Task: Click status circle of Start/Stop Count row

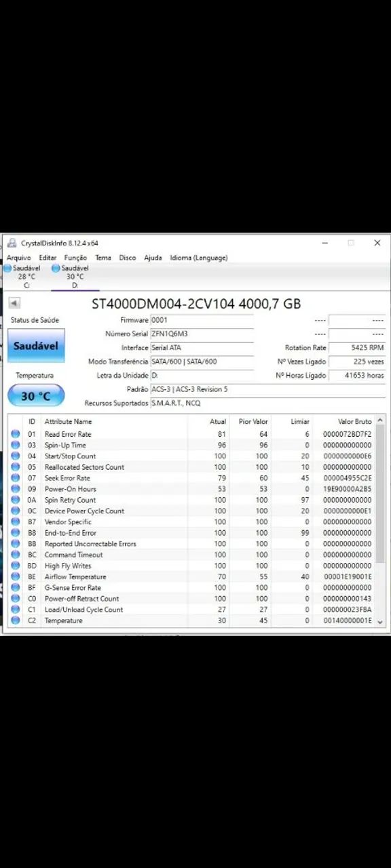Action: [x=16, y=456]
